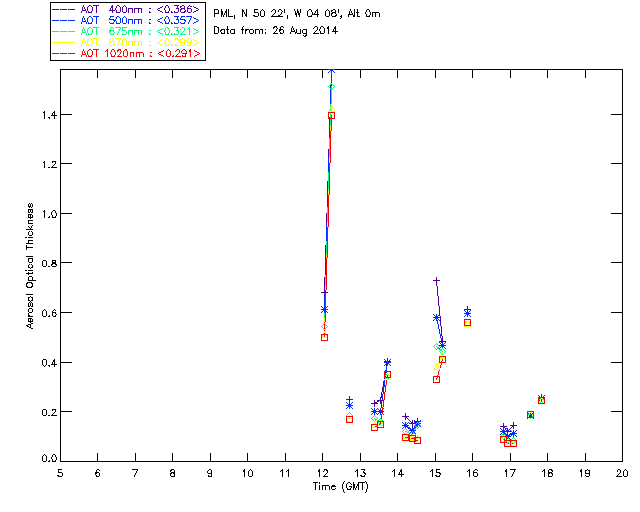Click legend entry AOT 870nm <0.299>
Screen dimensions: 640x512
click(x=127, y=42)
